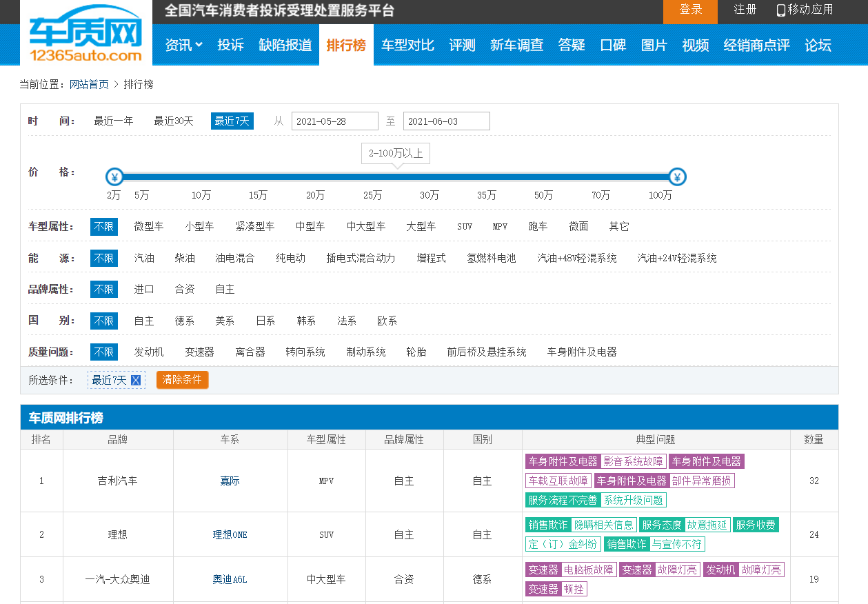868x604 pixels.
Task: Filter brand attribute by 合资
Action: tap(185, 289)
